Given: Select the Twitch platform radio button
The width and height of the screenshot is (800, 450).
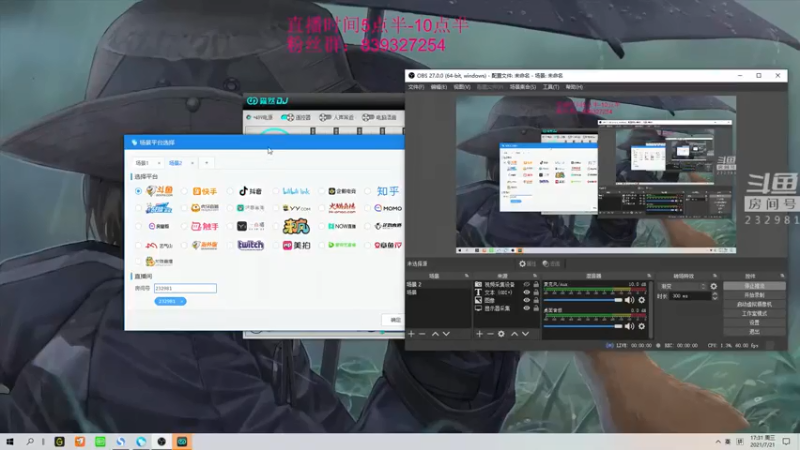Looking at the screenshot, I should click(x=230, y=245).
